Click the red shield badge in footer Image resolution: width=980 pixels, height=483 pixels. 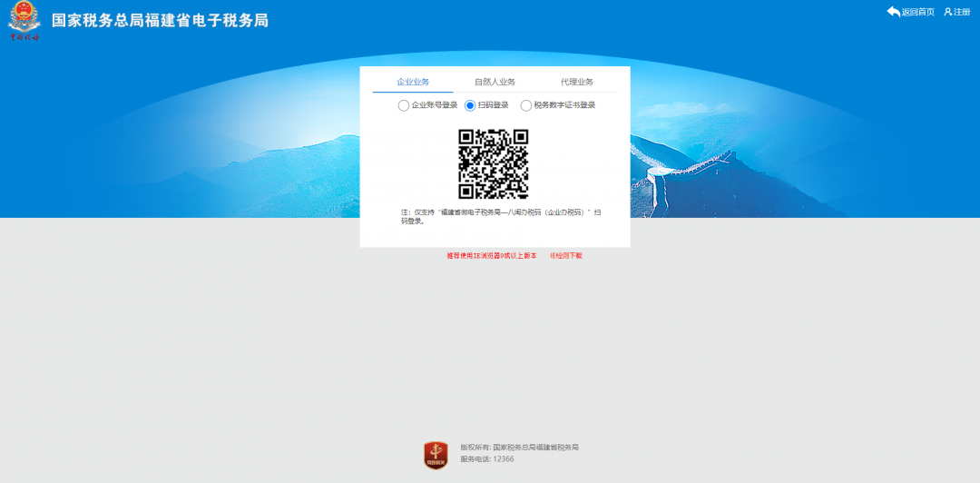pos(436,456)
